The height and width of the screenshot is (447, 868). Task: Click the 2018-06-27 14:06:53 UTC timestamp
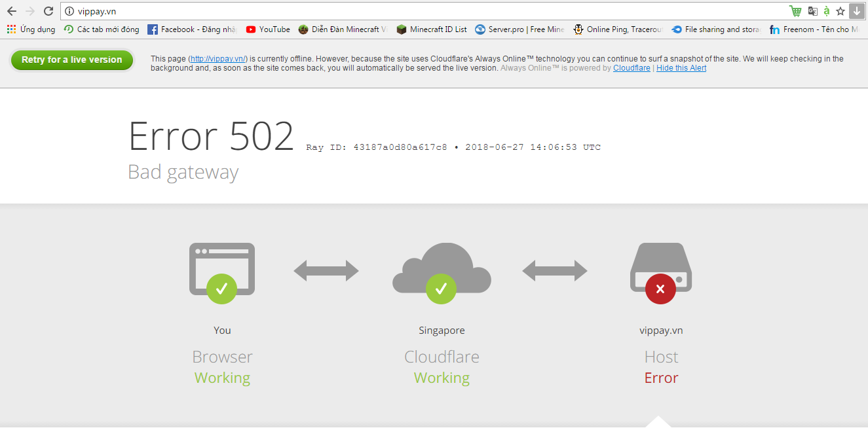pos(533,147)
